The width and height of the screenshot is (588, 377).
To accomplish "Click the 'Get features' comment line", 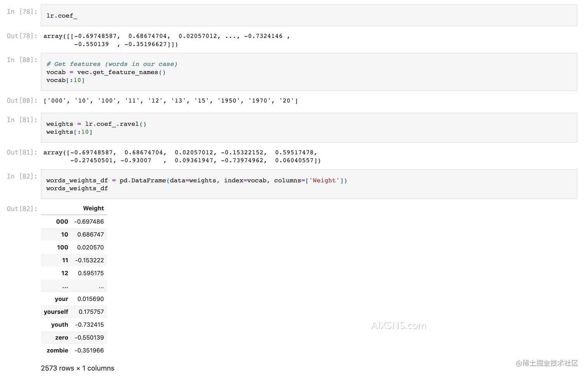I will 112,64.
